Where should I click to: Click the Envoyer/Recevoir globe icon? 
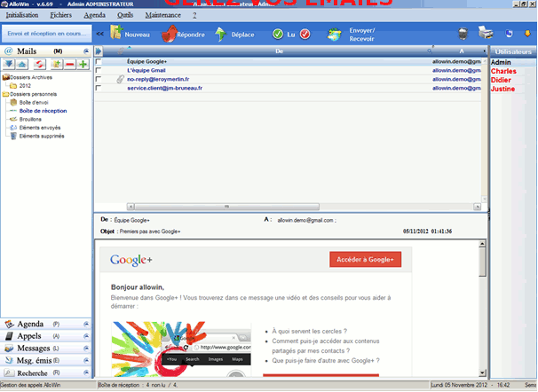334,35
